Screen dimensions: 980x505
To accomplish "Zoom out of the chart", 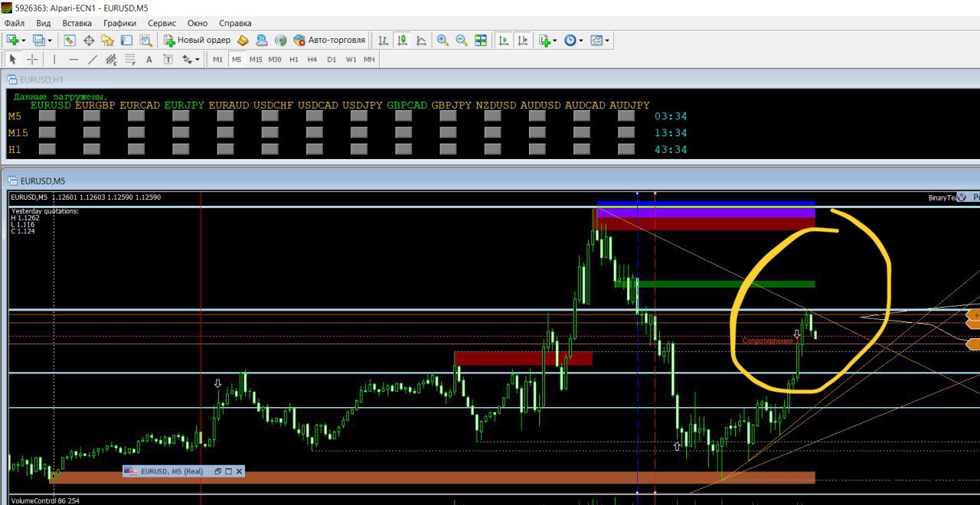I will point(461,40).
